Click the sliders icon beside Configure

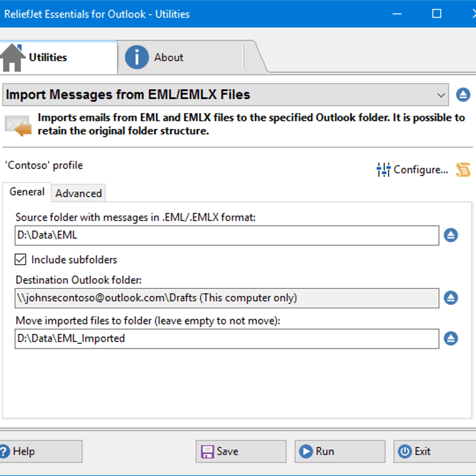383,170
